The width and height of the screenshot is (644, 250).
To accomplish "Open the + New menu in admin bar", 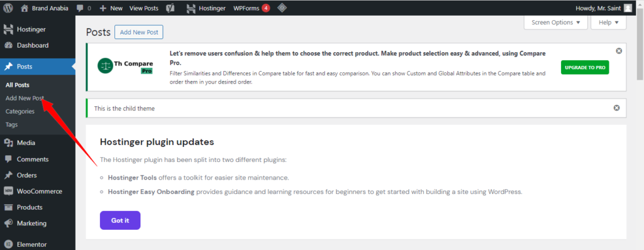I will click(x=111, y=8).
